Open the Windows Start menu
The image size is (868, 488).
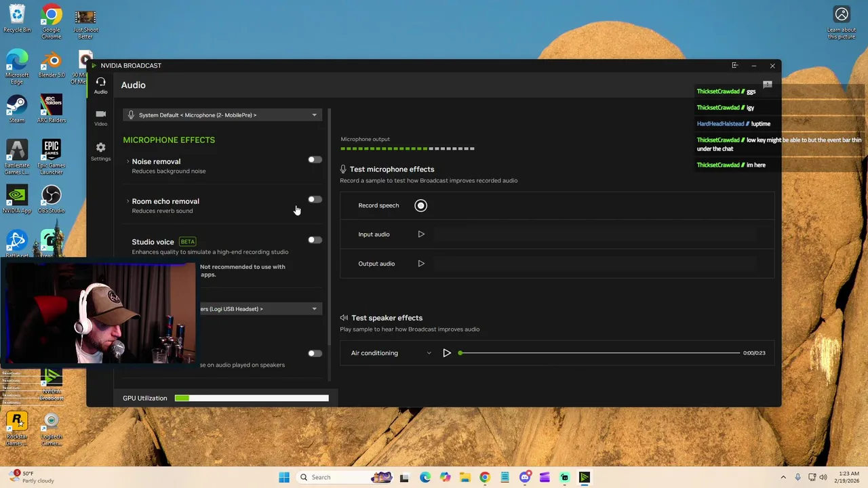coord(284,477)
